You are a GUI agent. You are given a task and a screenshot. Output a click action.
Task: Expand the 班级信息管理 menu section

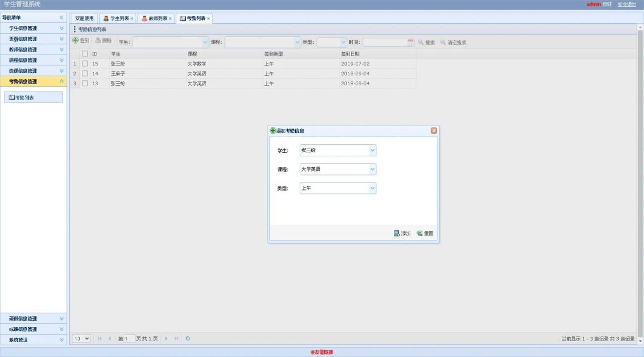click(x=33, y=39)
